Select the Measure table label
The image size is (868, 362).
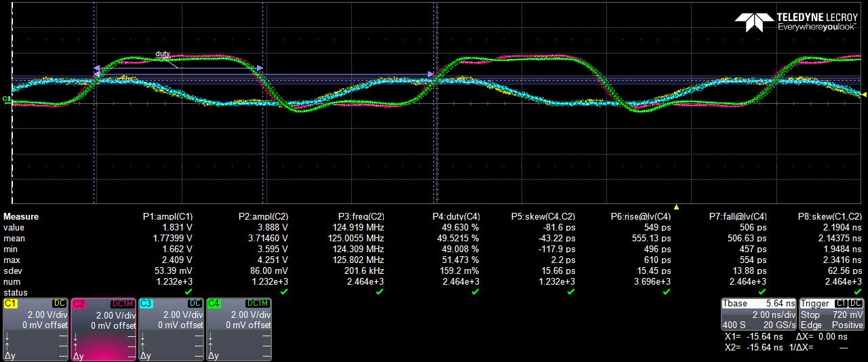coord(21,217)
